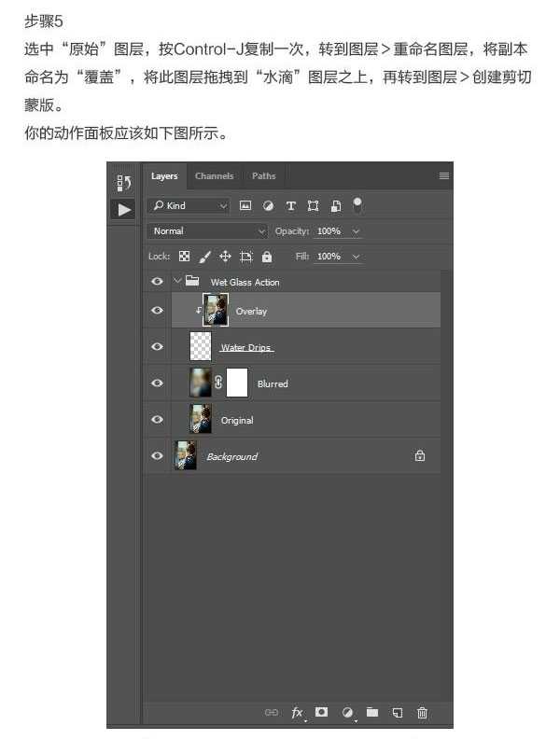This screenshot has height=739, width=560.
Task: Click the Overlay clipping mask arrow
Action: click(x=199, y=310)
